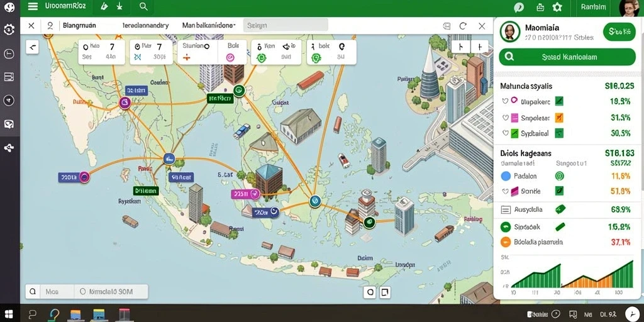Image resolution: width=644 pixels, height=322 pixels.
Task: Select the pen tool icon in the header
Action: coord(104,6)
